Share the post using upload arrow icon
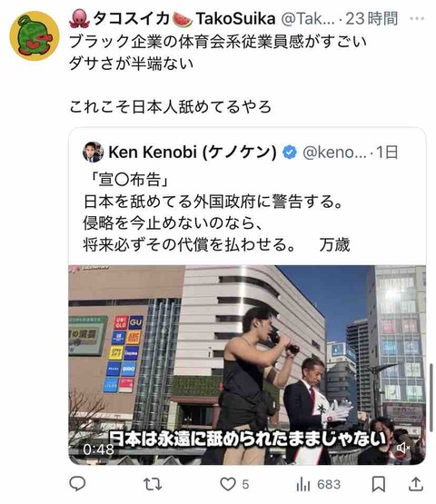The width and height of the screenshot is (436, 504). point(415,484)
